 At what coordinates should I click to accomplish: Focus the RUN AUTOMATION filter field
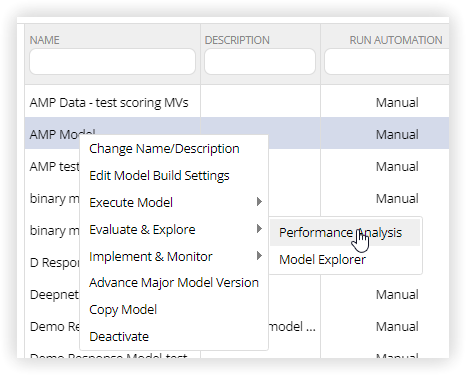coord(387,61)
